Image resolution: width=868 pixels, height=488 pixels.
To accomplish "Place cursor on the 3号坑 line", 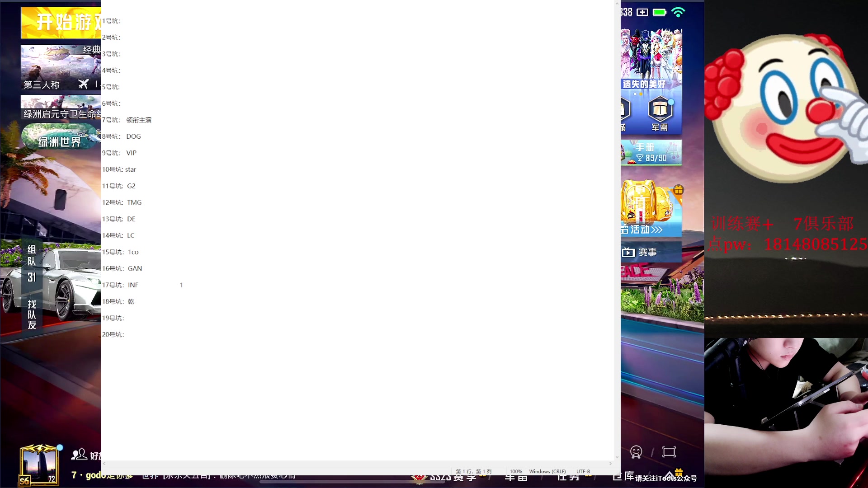I will 111,54.
